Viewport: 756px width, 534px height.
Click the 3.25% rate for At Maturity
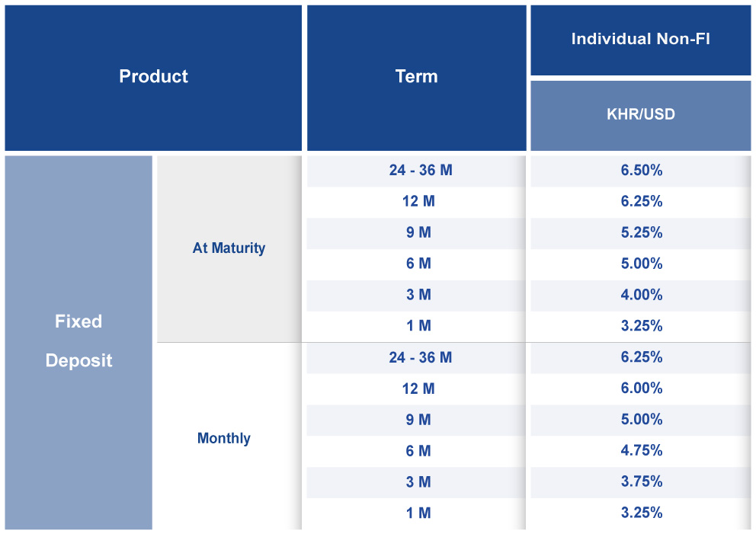[641, 326]
